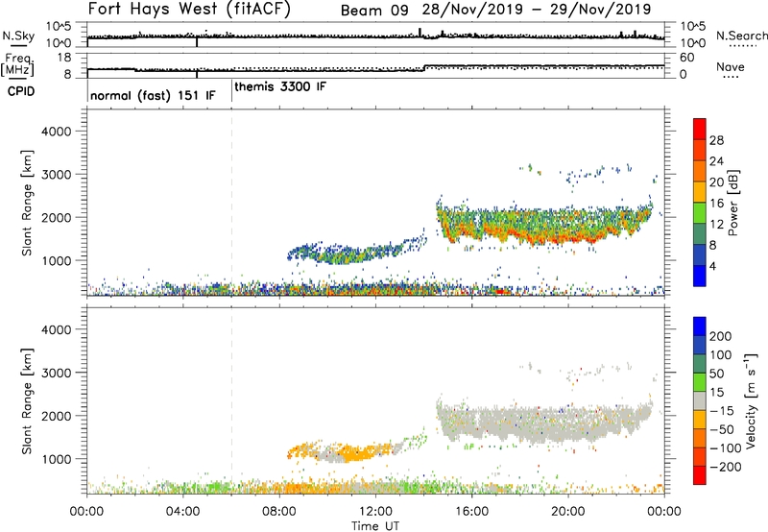
Task: Click the 'Velocity [m s⁻¹]' colorbar label
Action: [x=751, y=400]
